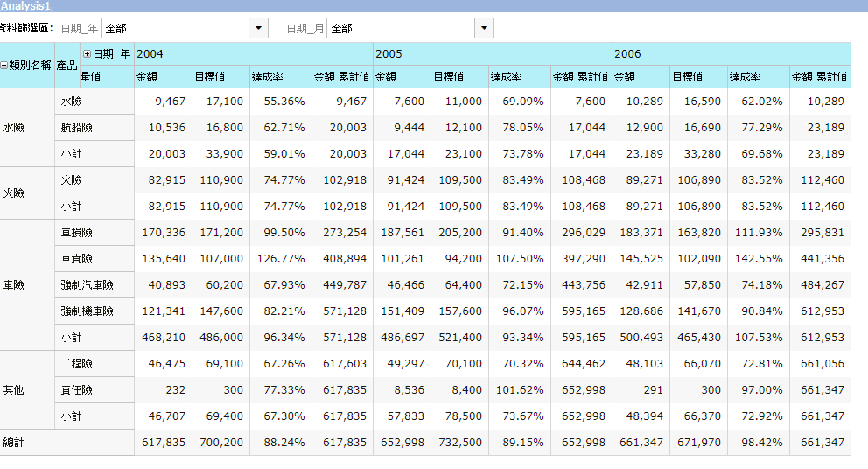Click the 目標值 header under 2004
The width and height of the screenshot is (868, 469).
pos(220,77)
